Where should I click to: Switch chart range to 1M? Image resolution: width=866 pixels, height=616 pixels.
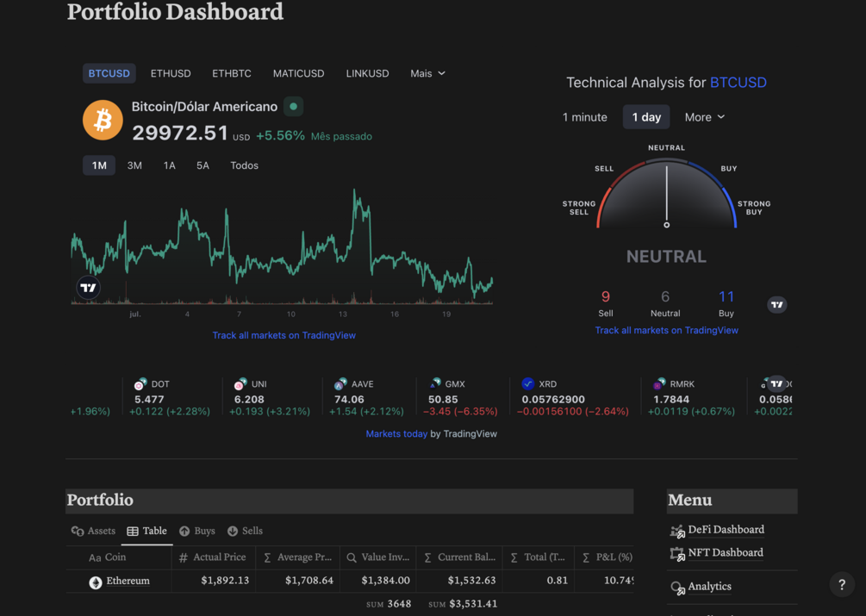tap(99, 165)
